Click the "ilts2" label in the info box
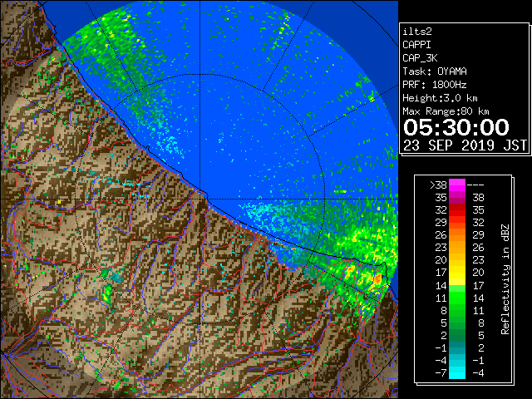 (x=417, y=32)
